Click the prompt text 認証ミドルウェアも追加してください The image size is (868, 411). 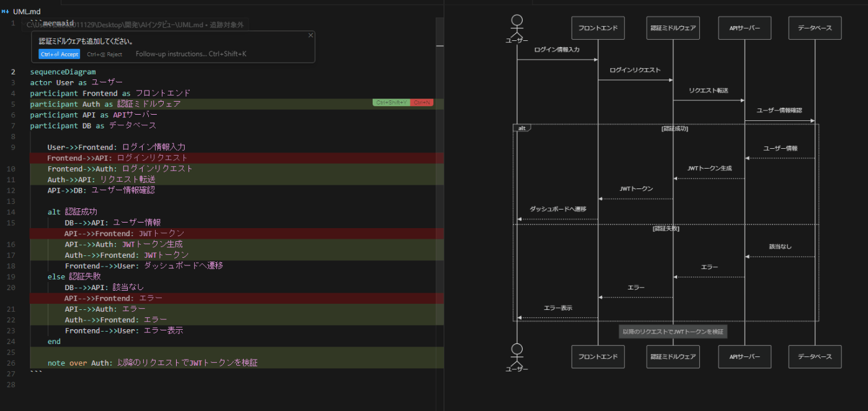click(86, 41)
